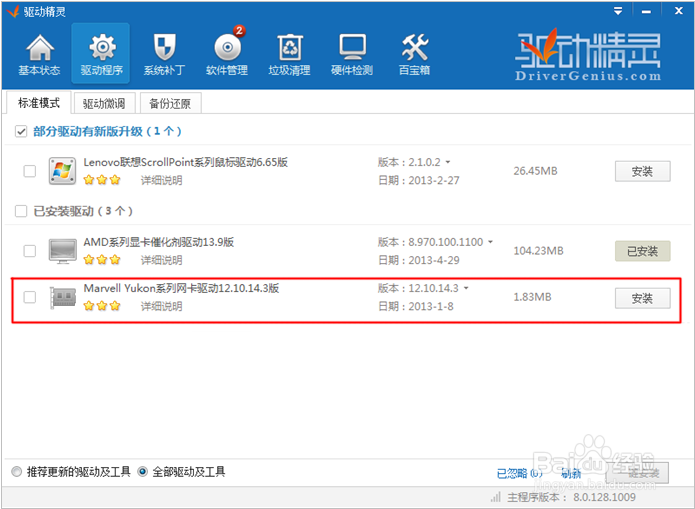Click 主程序版本 8.0.128.1009 status text
The height and width of the screenshot is (509, 695).
pyautogui.click(x=571, y=497)
